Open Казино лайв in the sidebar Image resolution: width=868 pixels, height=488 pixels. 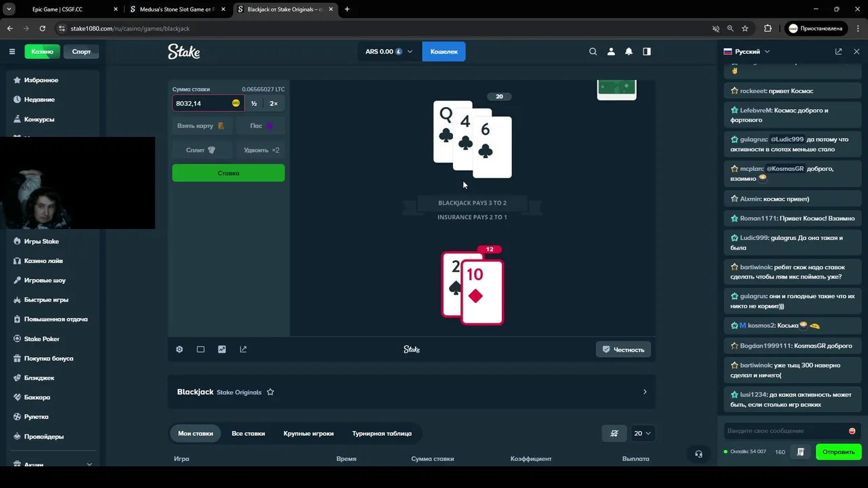click(43, 261)
